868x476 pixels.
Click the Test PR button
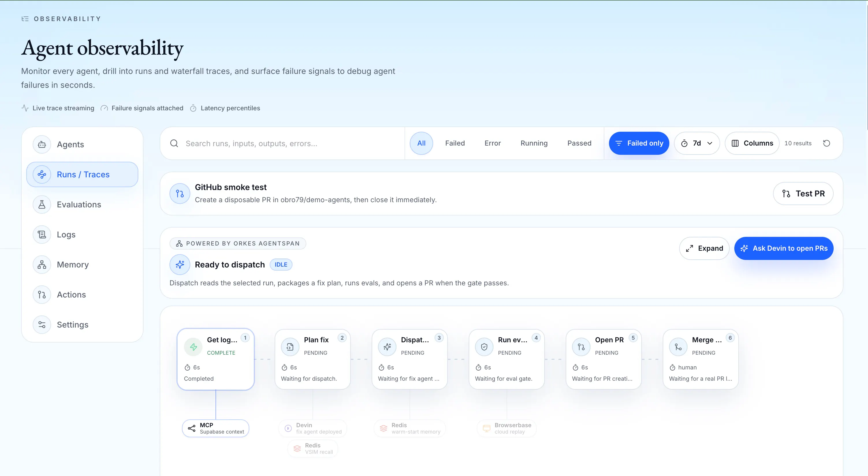(x=803, y=194)
